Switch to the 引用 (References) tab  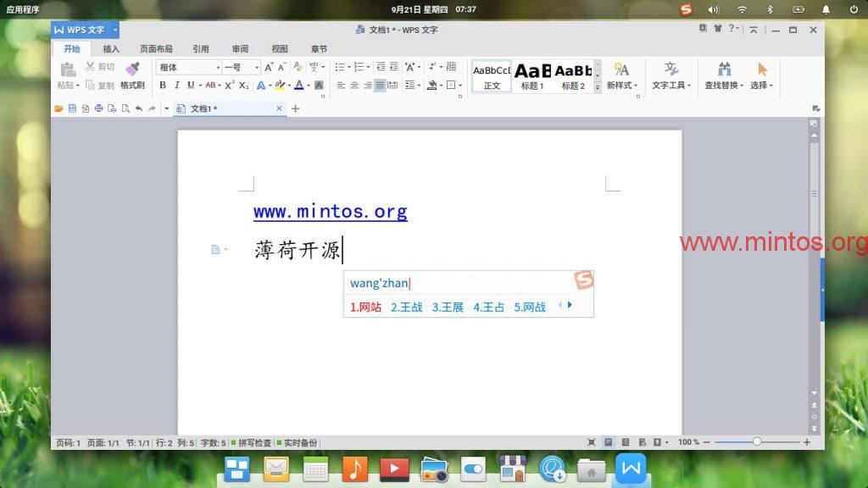(x=200, y=48)
